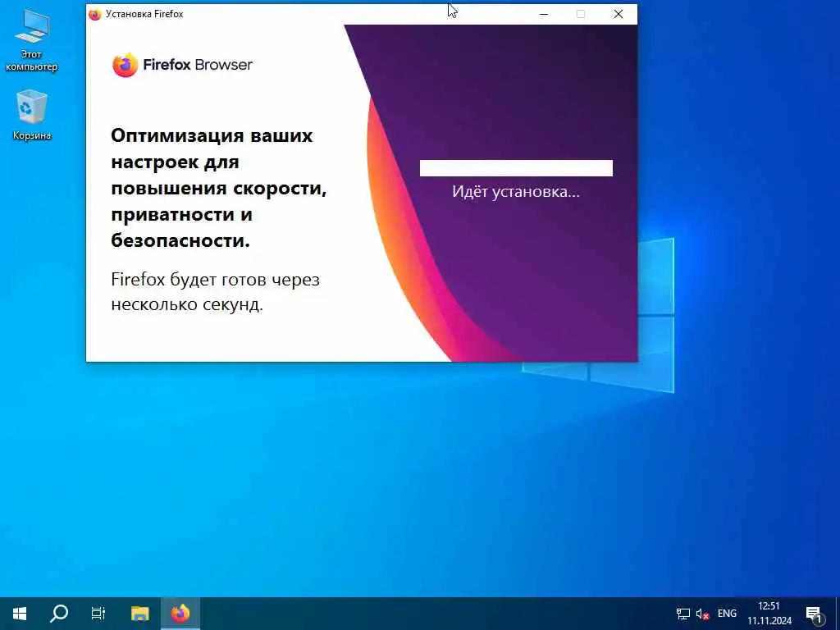Viewport: 840px width, 630px height.
Task: Open the 'Этот компьютер' desktop icon
Action: click(x=32, y=40)
